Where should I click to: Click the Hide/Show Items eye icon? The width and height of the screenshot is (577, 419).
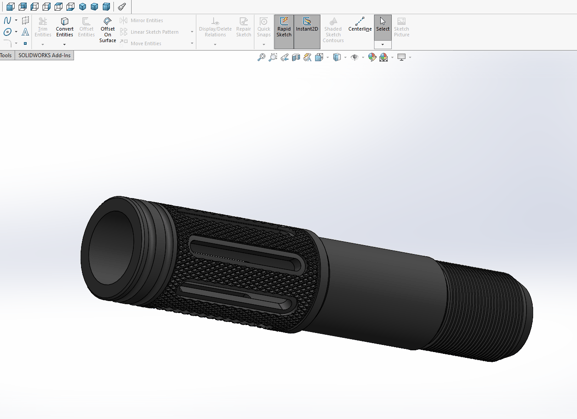coord(354,57)
